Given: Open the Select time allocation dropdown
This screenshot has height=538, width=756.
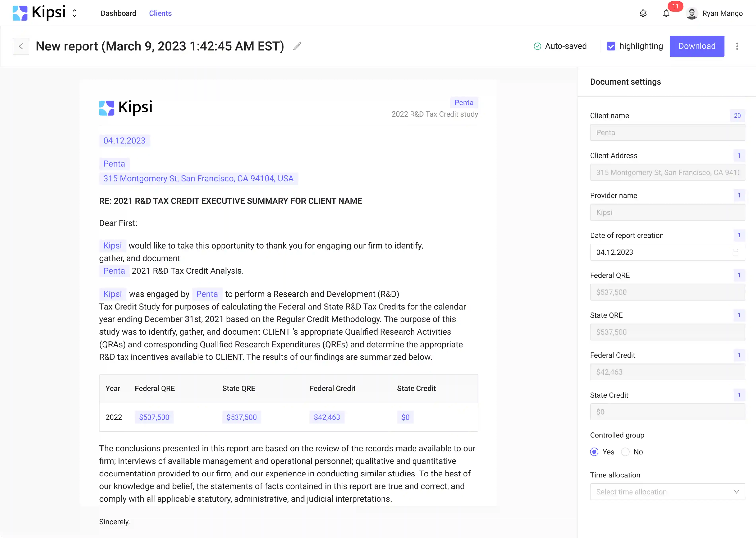Looking at the screenshot, I should 667,492.
